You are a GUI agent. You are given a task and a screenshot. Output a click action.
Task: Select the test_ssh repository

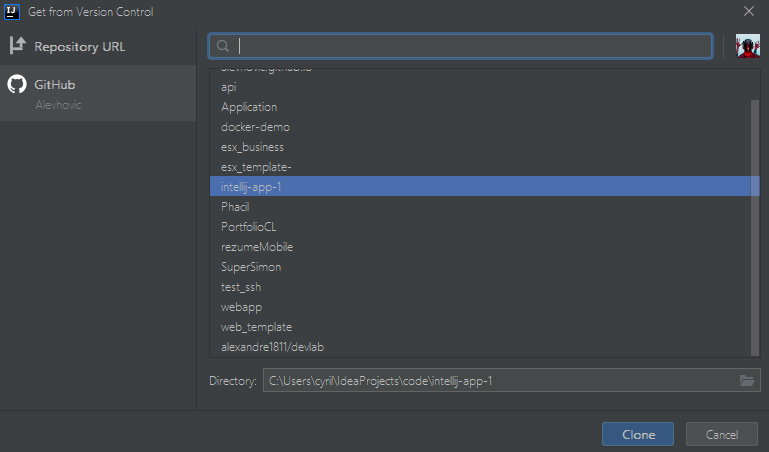coord(485,287)
